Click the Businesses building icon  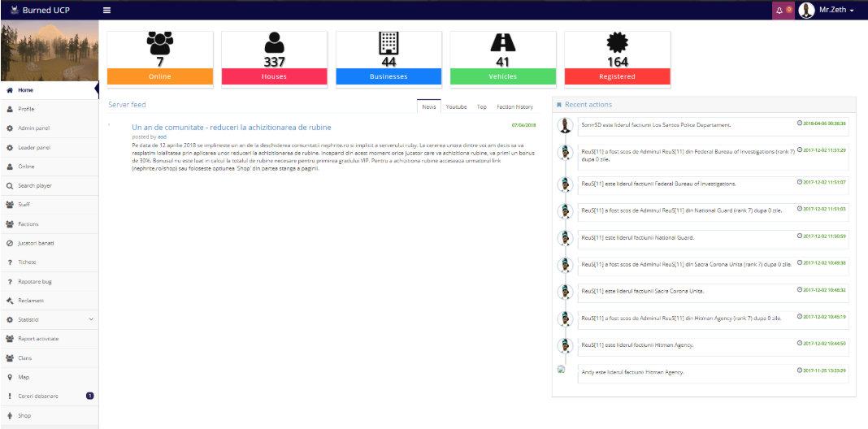[388, 42]
